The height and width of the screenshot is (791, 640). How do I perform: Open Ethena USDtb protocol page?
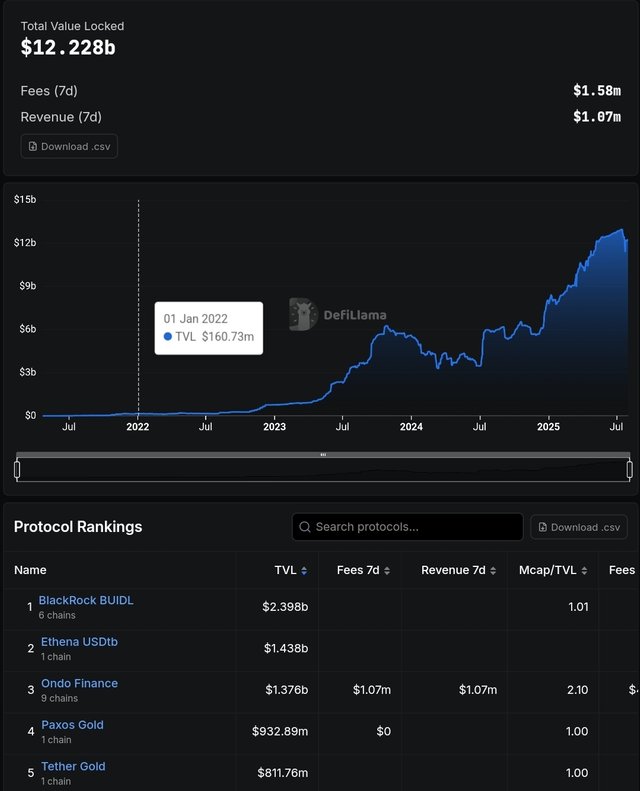(79, 642)
